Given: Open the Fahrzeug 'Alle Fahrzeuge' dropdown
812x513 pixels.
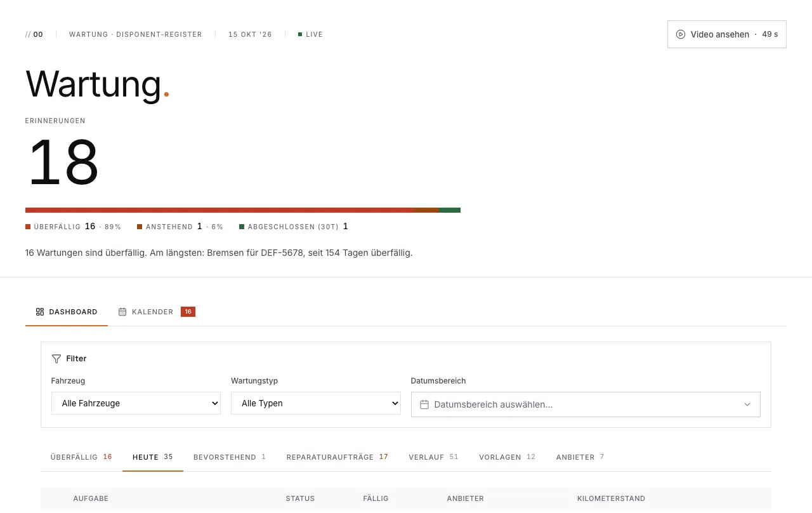Looking at the screenshot, I should (x=136, y=403).
